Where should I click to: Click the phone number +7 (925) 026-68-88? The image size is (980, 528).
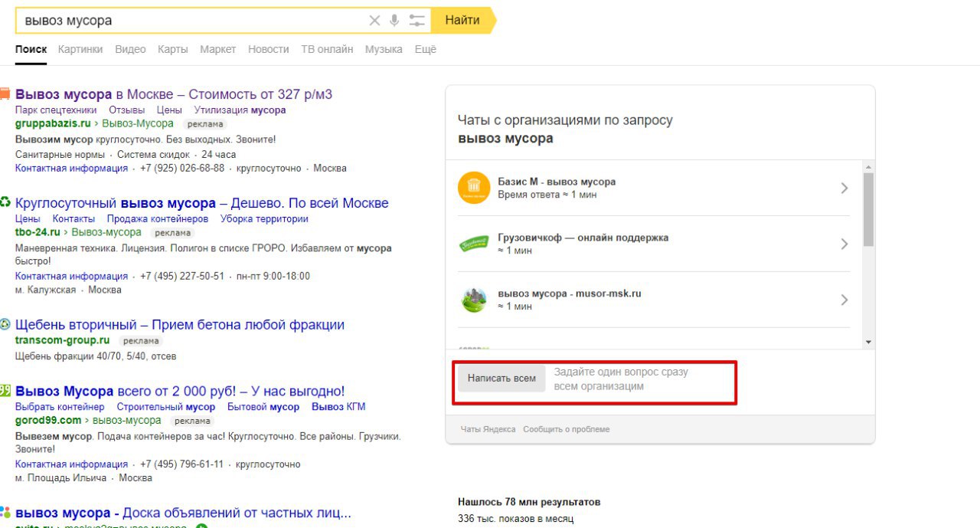182,168
